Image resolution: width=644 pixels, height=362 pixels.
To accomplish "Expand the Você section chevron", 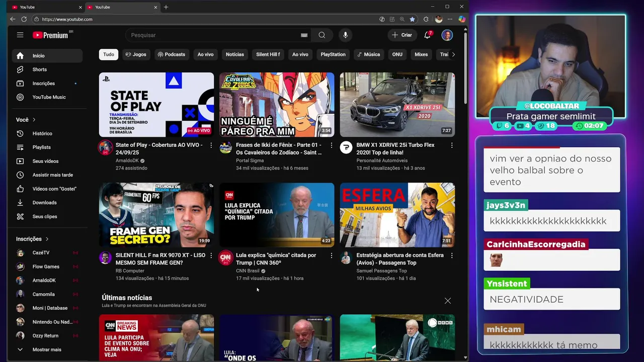I will (34, 120).
